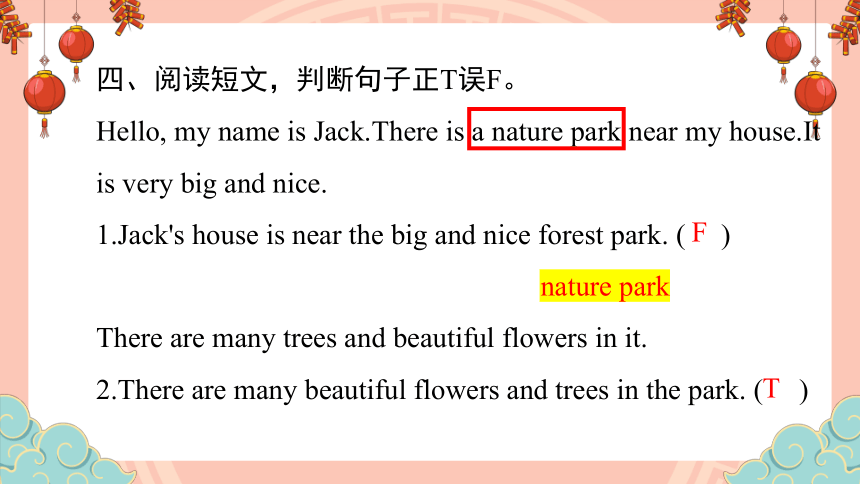Viewport: 860px width, 484px height.
Task: Click the sentence 'Hello, my name is Jack.There is'
Action: 280,132
